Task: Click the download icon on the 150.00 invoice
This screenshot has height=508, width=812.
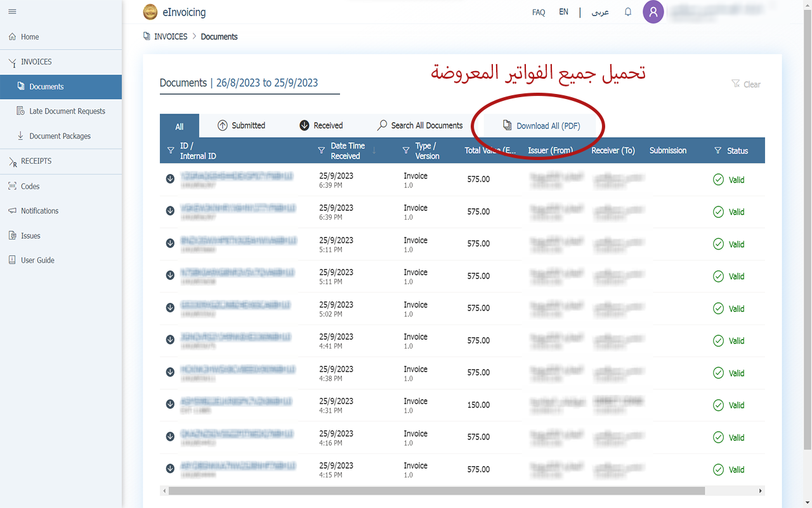Action: (x=170, y=404)
